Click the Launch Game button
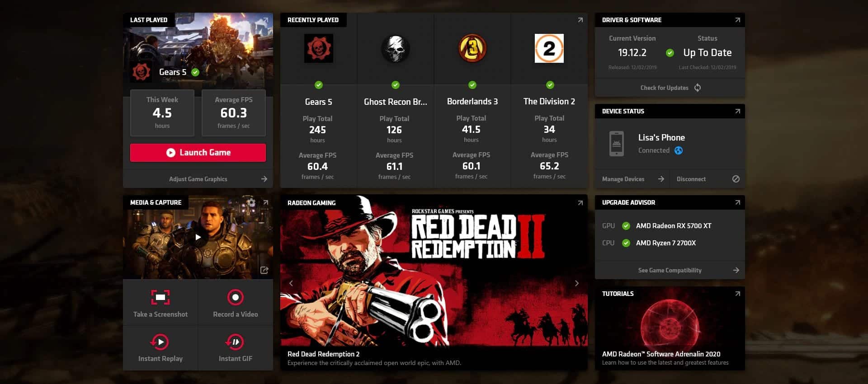 click(198, 153)
